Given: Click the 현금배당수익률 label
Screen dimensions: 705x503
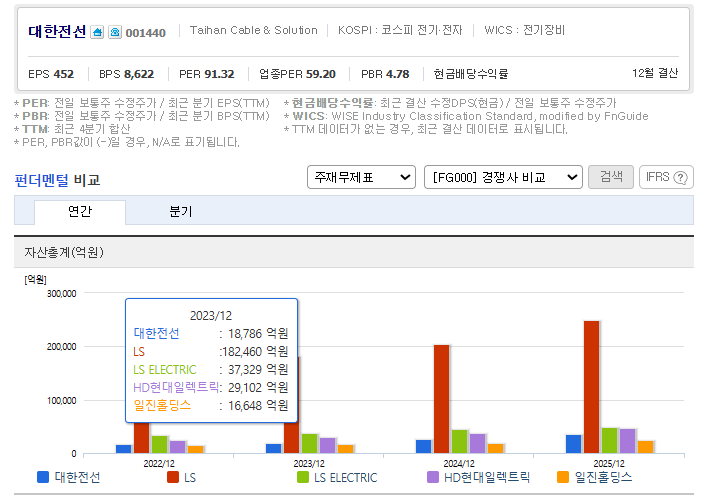Looking at the screenshot, I should (471, 74).
